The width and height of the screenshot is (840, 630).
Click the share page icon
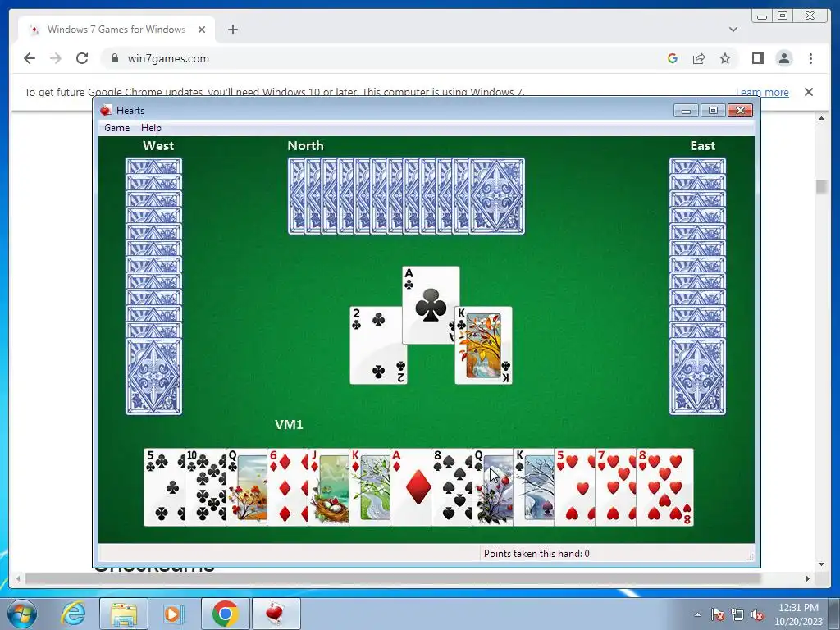click(699, 58)
